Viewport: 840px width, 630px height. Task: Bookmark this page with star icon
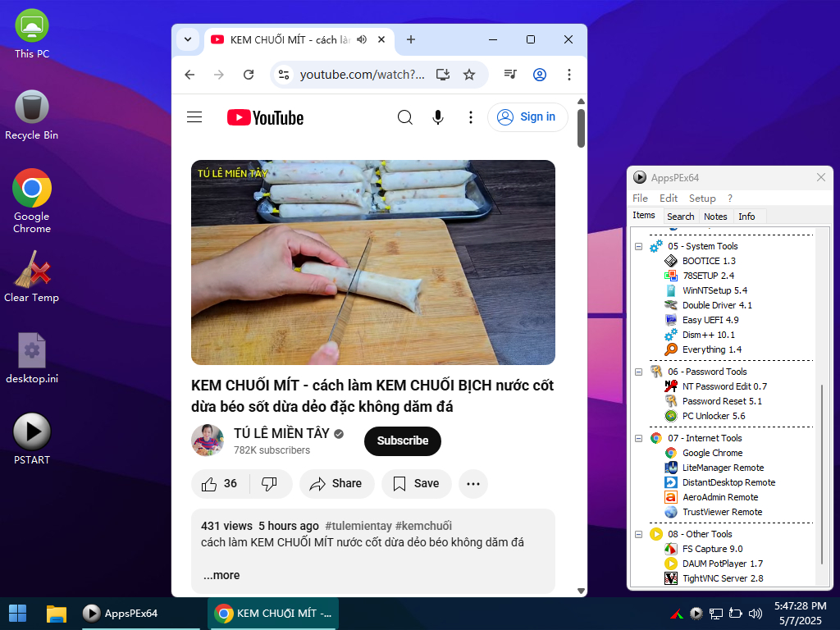(x=469, y=75)
